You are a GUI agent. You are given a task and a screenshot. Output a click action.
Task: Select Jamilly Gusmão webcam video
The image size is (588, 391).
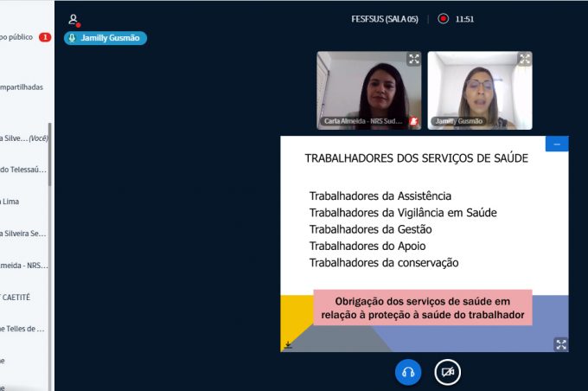click(x=480, y=91)
